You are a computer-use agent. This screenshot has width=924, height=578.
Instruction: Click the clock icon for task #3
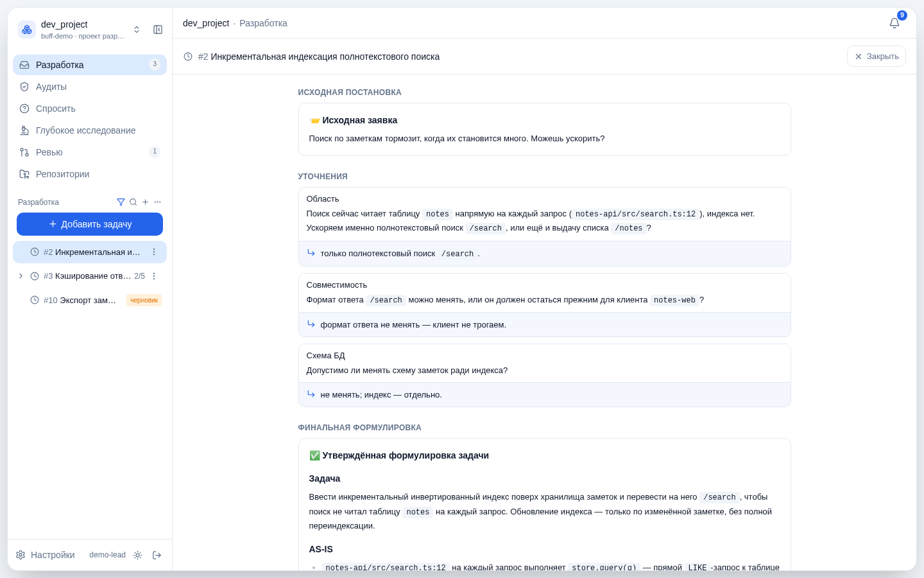(x=35, y=276)
